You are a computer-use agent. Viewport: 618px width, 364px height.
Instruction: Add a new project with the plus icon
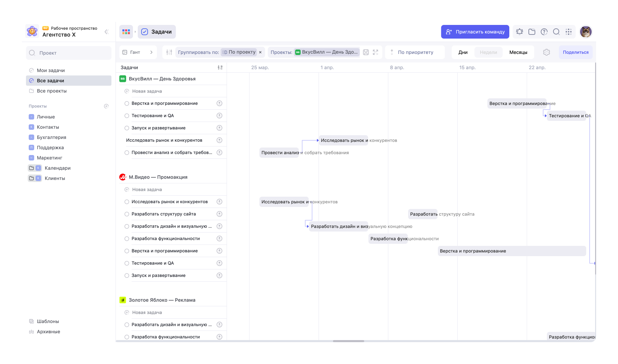(x=106, y=106)
